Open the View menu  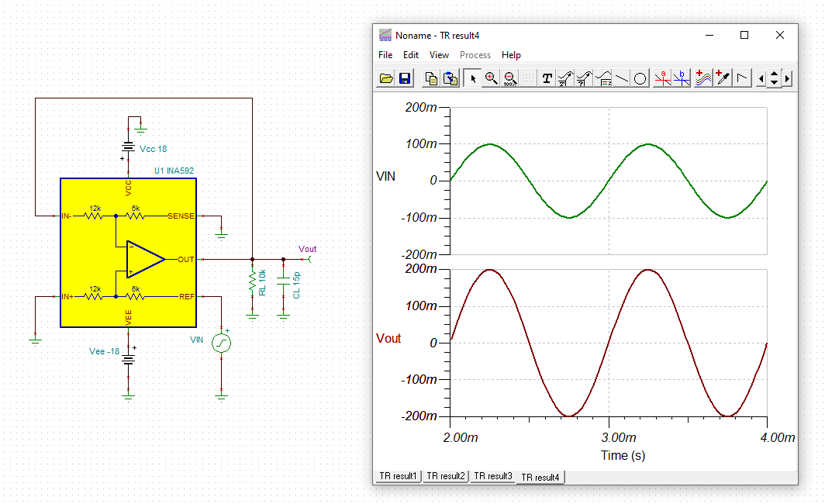coord(439,55)
